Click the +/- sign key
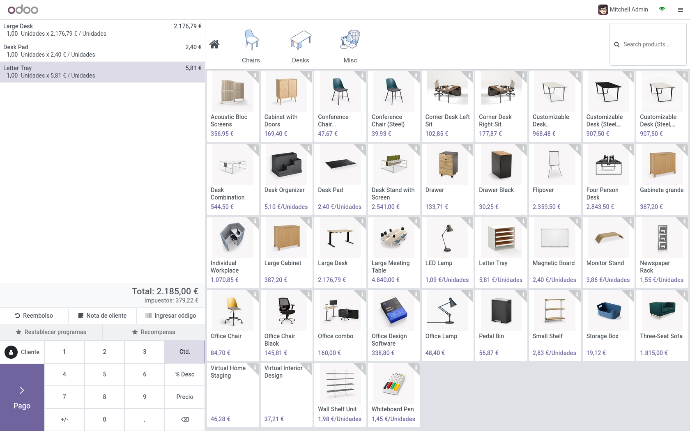Viewport: 690px width, 431px height. click(x=64, y=419)
